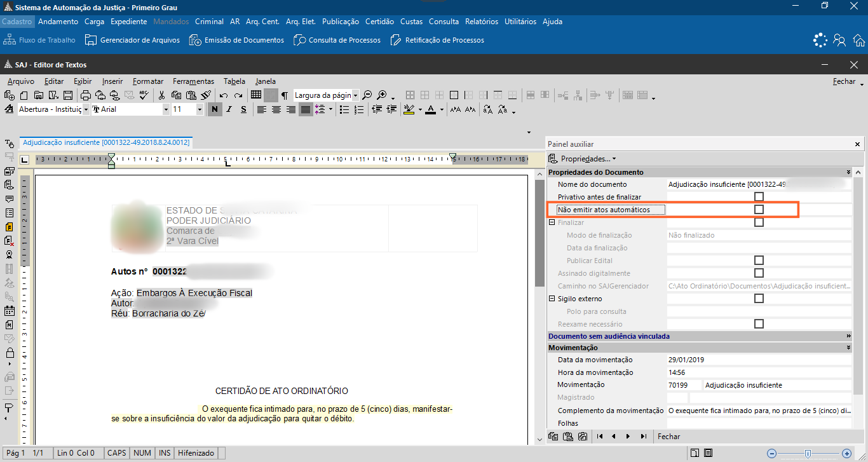Check Privativo antes de finalizar
868x462 pixels.
[x=759, y=197]
